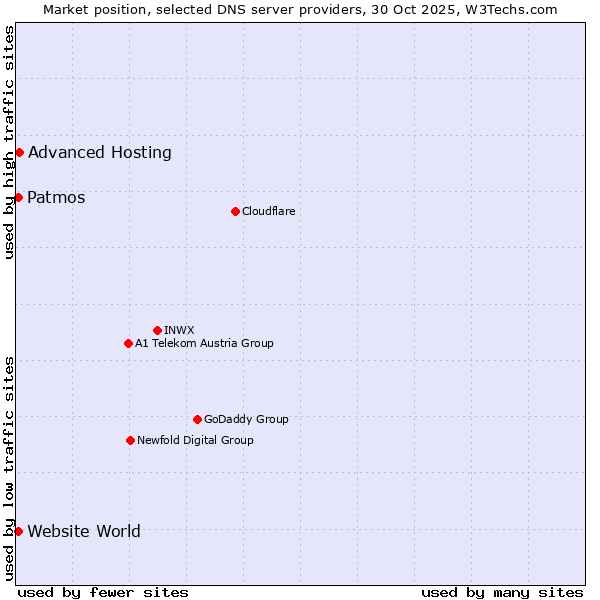Click the Cloudflare text label
600x600 pixels.
tap(269, 211)
